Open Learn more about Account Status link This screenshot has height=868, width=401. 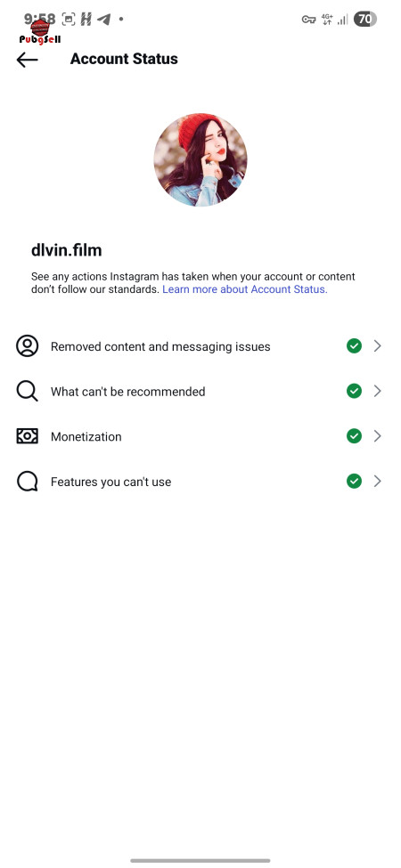pos(245,289)
